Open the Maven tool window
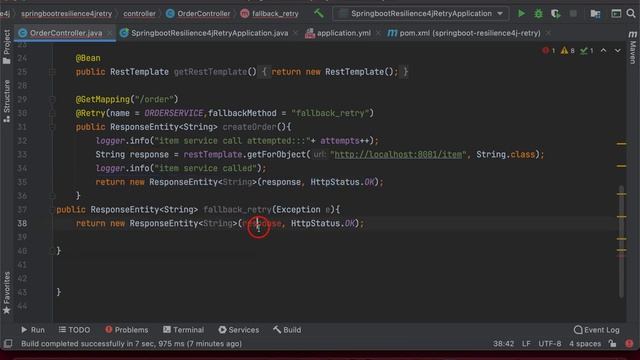640x360 pixels. tap(632, 47)
